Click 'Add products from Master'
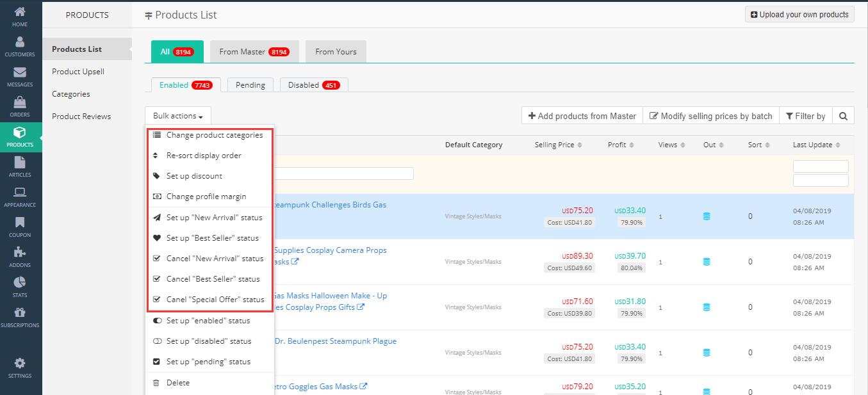 click(x=581, y=115)
